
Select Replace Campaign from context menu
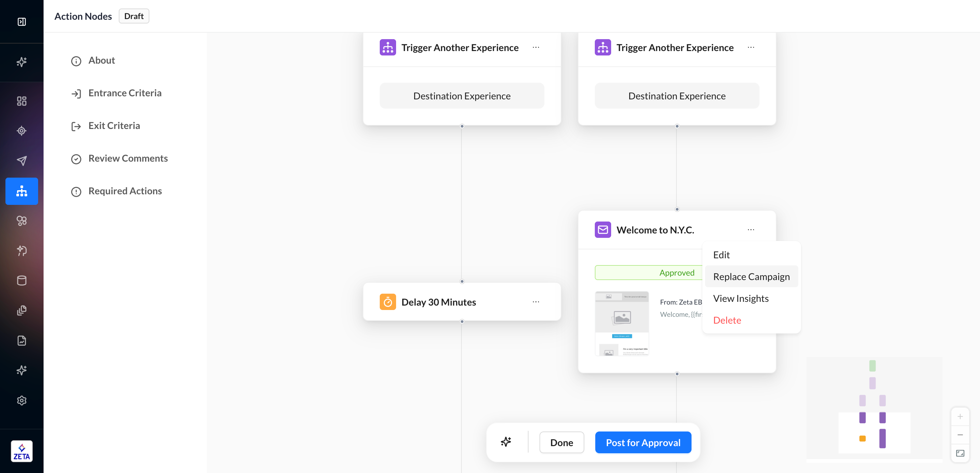point(751,277)
